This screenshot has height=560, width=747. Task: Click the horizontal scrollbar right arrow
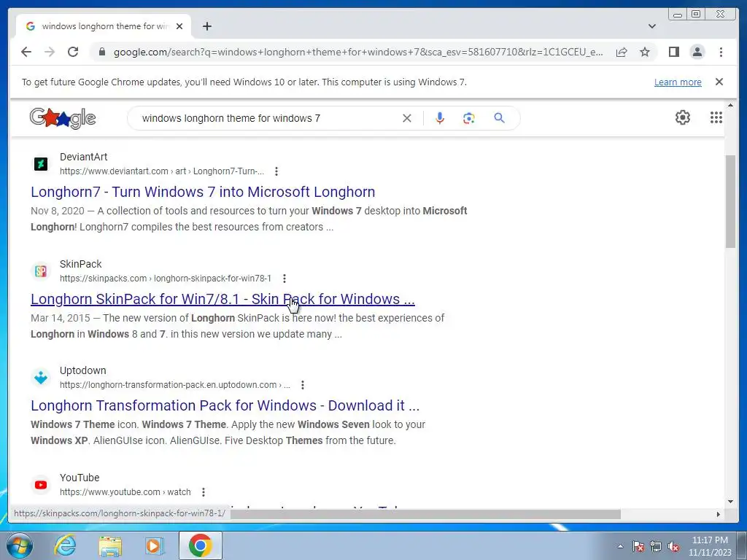pyautogui.click(x=719, y=514)
